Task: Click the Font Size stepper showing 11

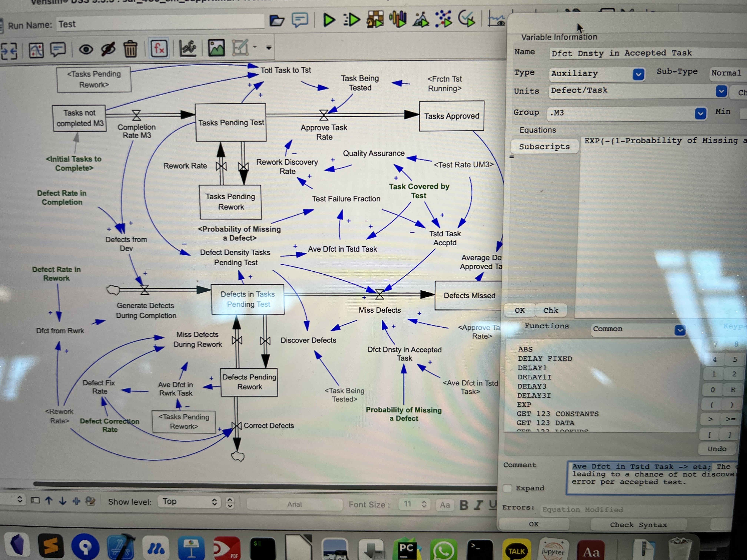Action: point(424,504)
